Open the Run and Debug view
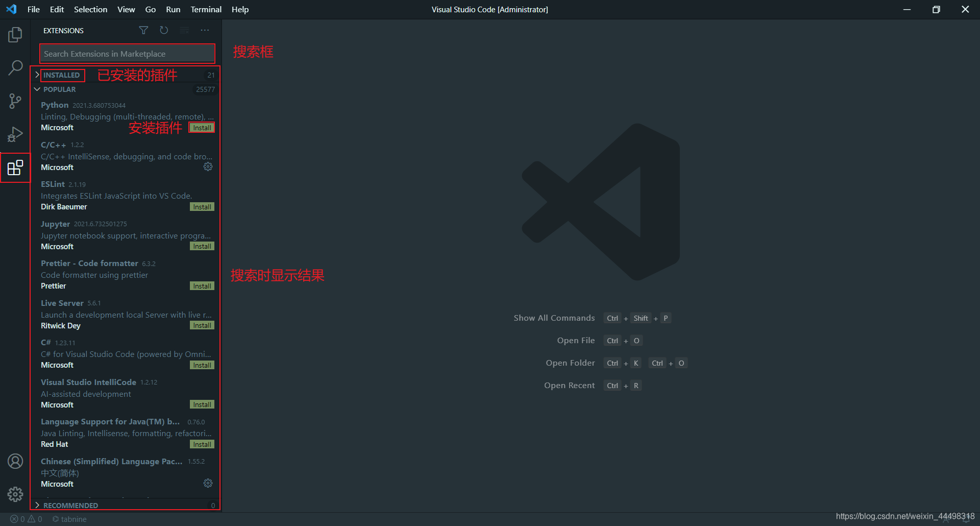Screen dimensions: 980x526 (x=15, y=134)
